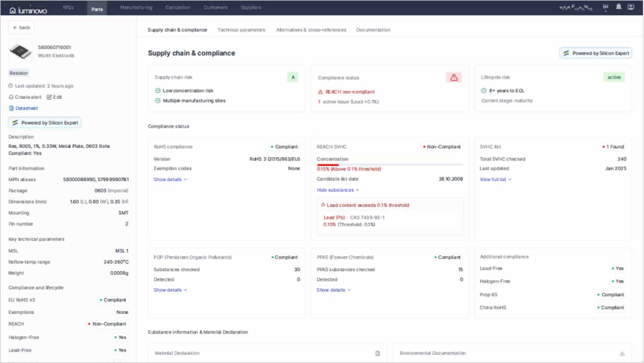Open the user account avatar menu
644x363 pixels.
(x=631, y=7)
